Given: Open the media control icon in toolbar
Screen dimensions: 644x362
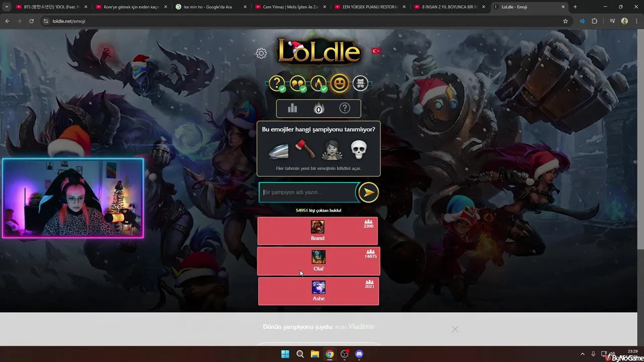Looking at the screenshot, I should pos(612,21).
